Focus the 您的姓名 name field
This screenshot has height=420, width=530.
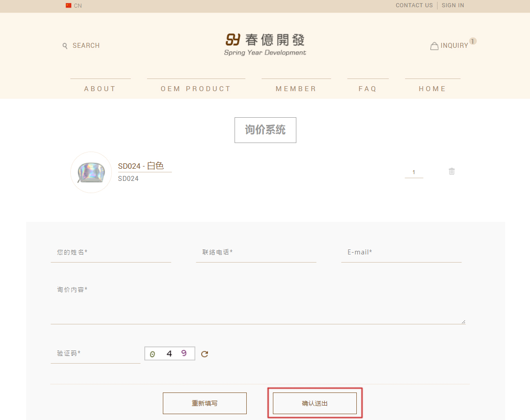111,253
